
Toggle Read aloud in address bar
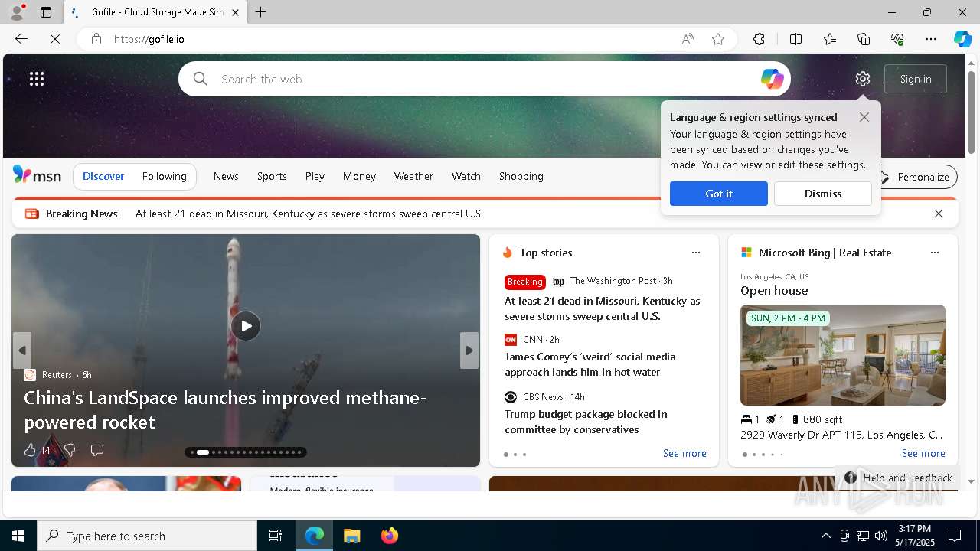(x=688, y=39)
